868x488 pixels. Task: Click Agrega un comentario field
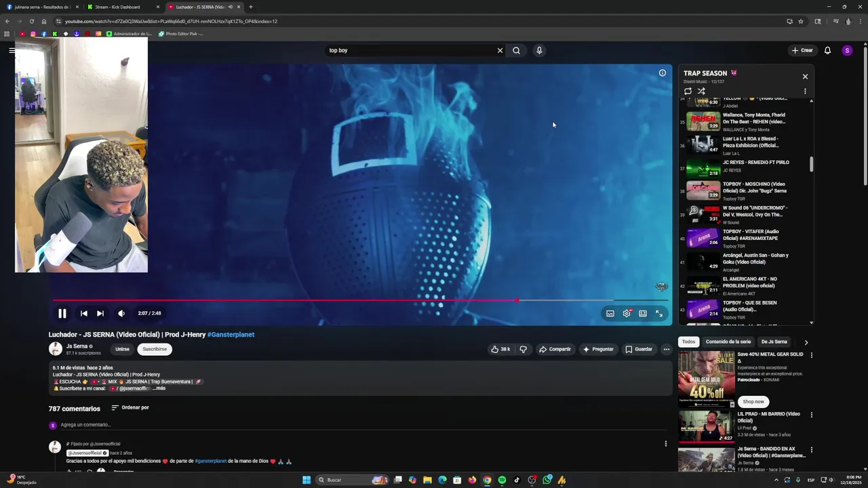point(363,425)
